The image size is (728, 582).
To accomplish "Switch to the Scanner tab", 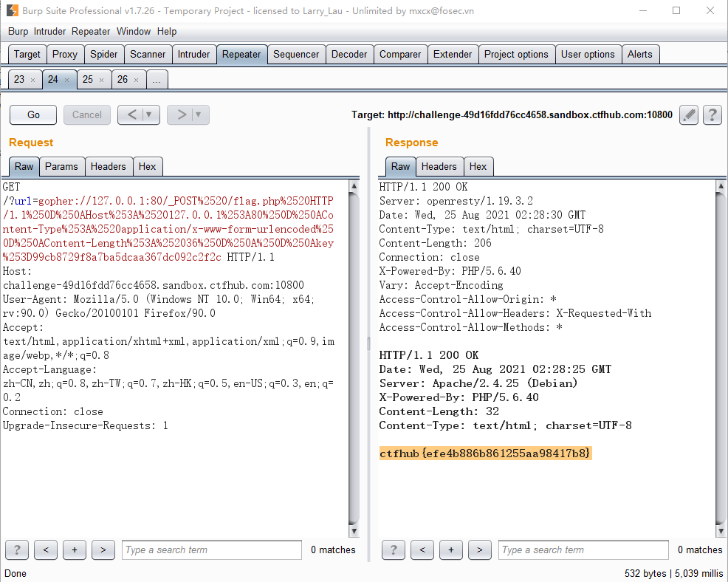I will click(148, 55).
